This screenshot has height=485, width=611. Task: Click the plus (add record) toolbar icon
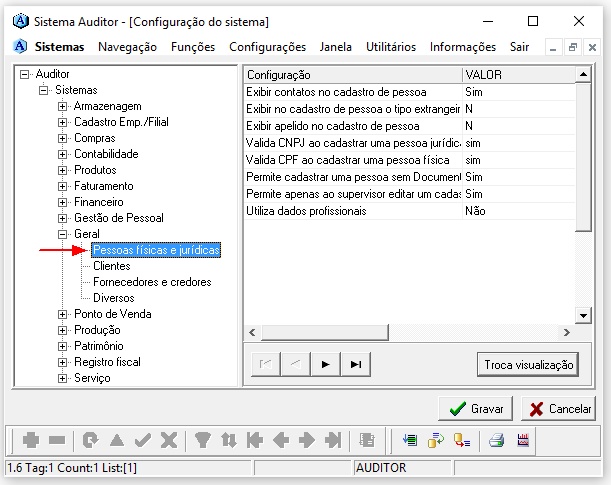[31, 440]
